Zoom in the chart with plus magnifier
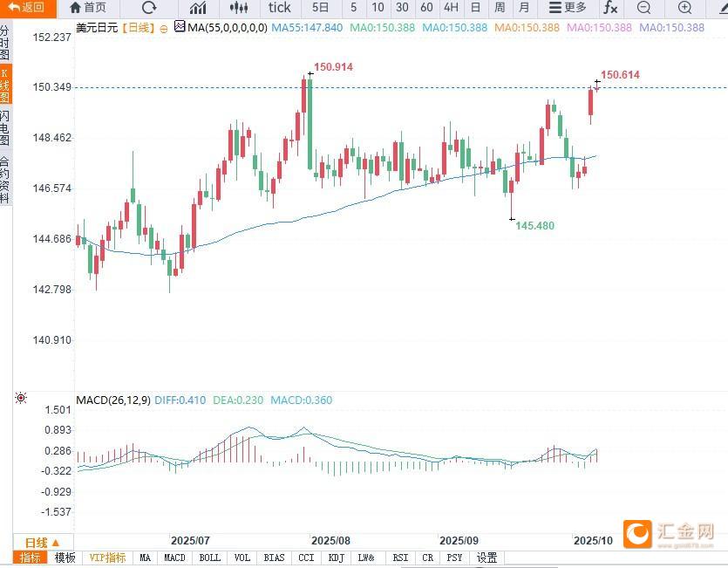 [685, 8]
